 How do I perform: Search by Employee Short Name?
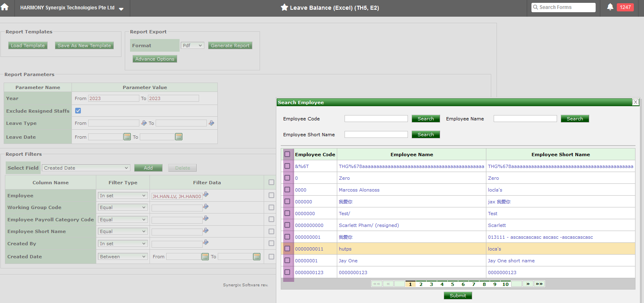coord(426,135)
